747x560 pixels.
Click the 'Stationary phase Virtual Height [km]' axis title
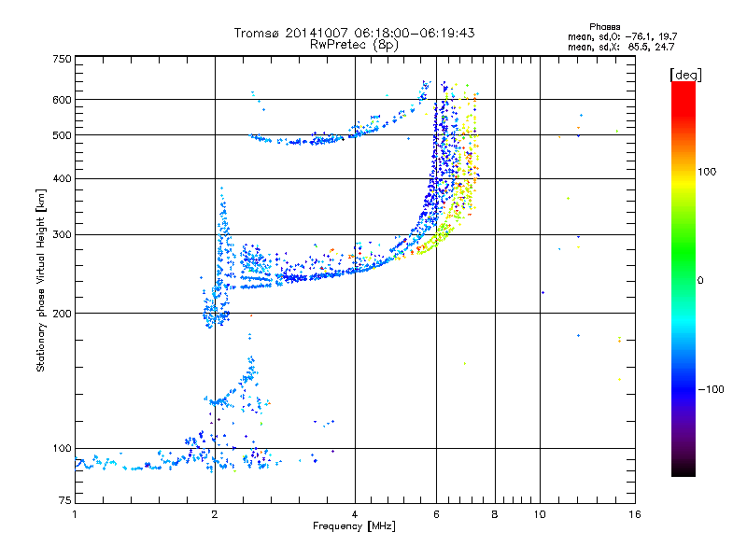click(41, 281)
